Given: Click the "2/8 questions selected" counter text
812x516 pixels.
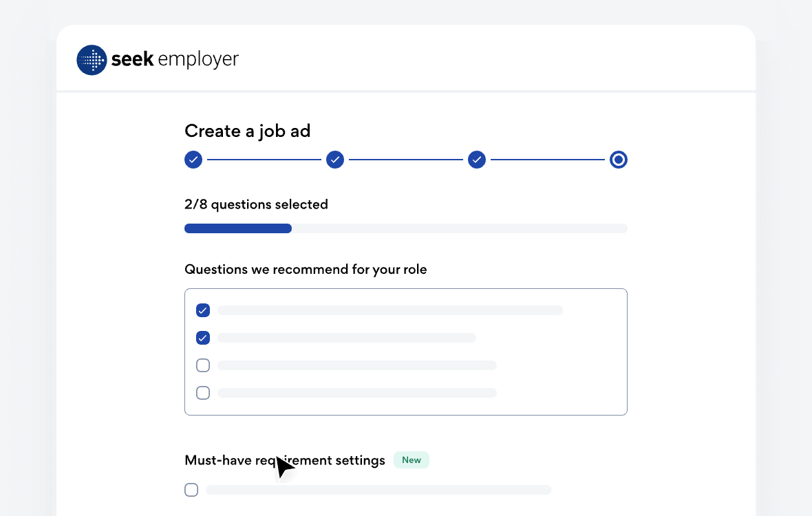Looking at the screenshot, I should (x=256, y=204).
